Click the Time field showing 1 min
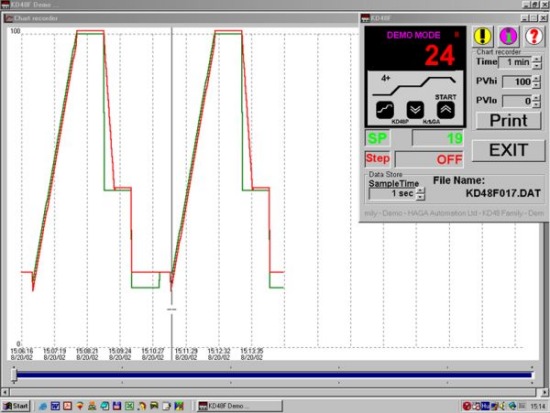The image size is (550, 413). pyautogui.click(x=515, y=62)
